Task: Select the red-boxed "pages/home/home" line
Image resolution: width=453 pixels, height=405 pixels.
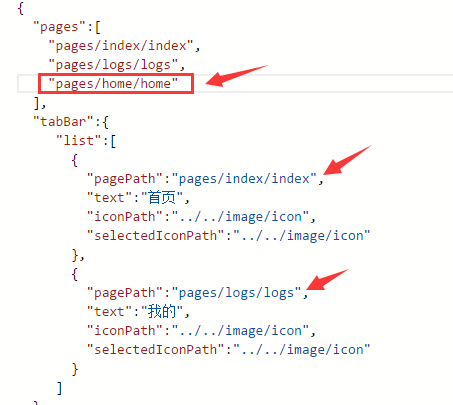Action: [116, 83]
